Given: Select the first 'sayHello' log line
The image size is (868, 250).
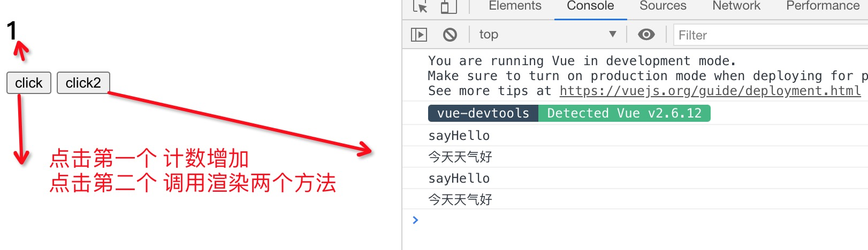Looking at the screenshot, I should click(459, 136).
